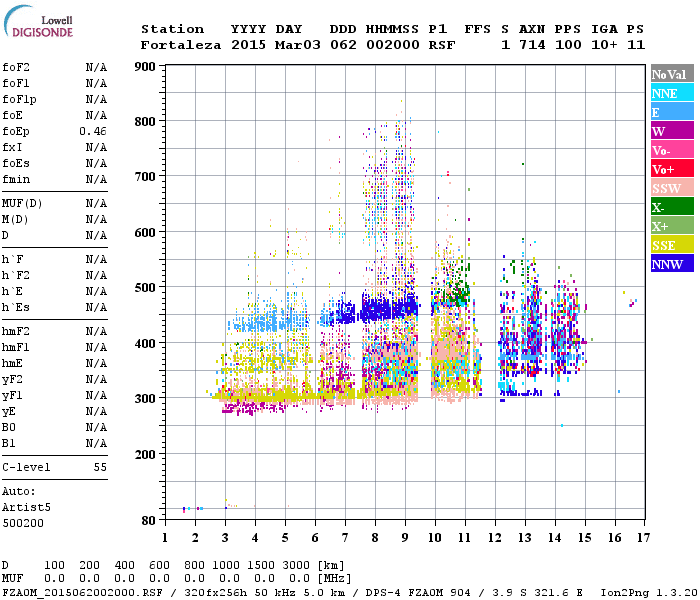Click the time value 002000
This screenshot has height=600, width=700.
click(393, 45)
